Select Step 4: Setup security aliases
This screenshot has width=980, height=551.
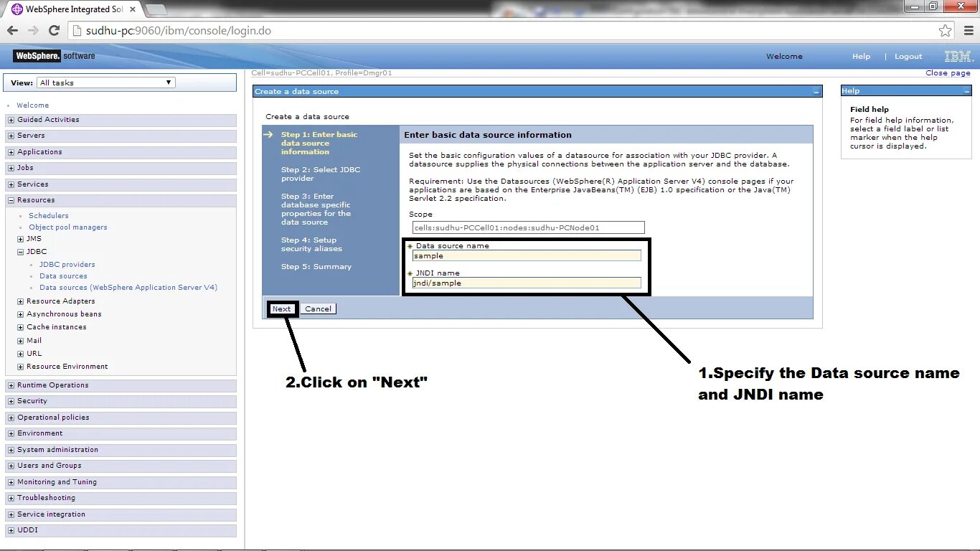coord(311,245)
